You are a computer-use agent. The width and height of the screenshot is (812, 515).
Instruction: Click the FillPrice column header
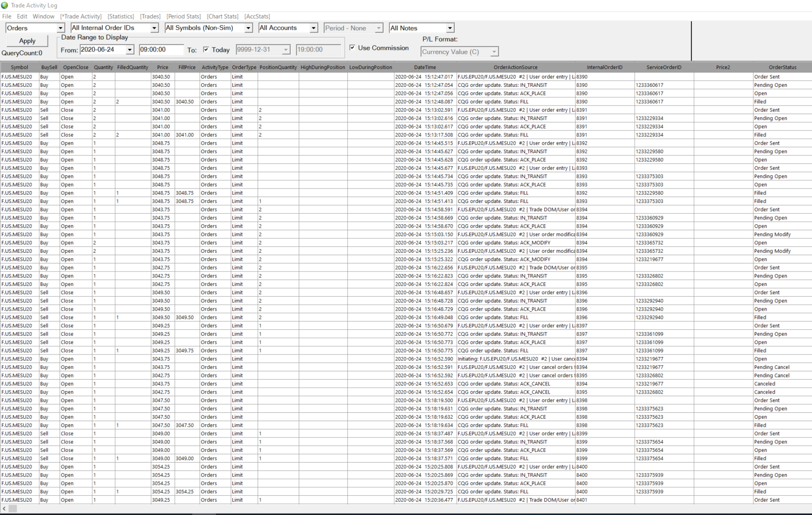click(187, 67)
